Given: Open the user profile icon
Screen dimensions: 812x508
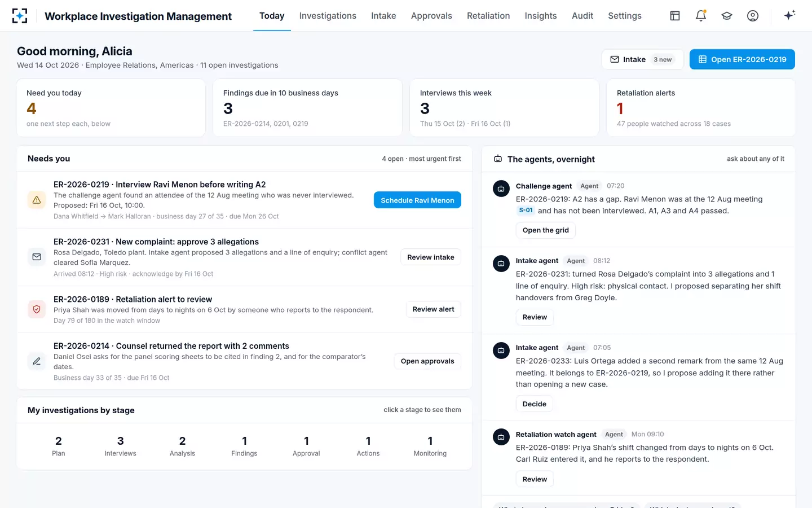Looking at the screenshot, I should click(x=753, y=16).
